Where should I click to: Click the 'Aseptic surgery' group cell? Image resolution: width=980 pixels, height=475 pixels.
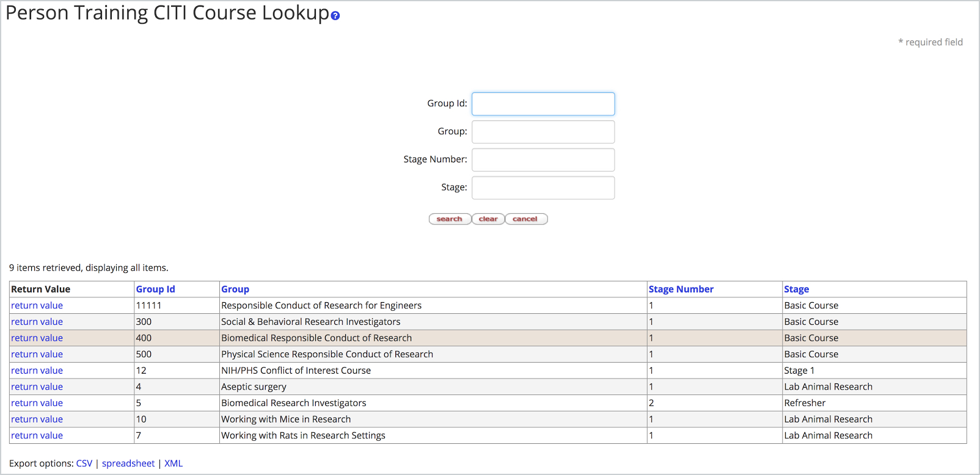[x=433, y=386]
